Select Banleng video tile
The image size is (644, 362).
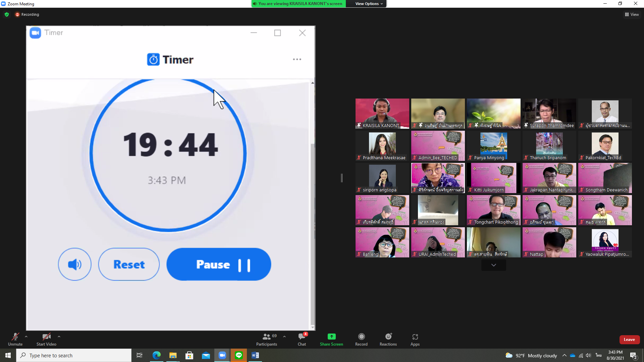coord(382,242)
